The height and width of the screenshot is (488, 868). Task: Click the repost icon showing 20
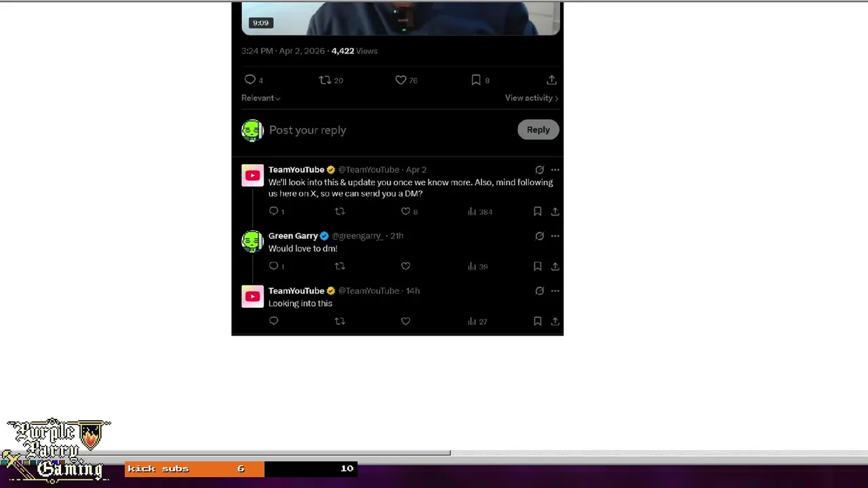[x=325, y=80]
